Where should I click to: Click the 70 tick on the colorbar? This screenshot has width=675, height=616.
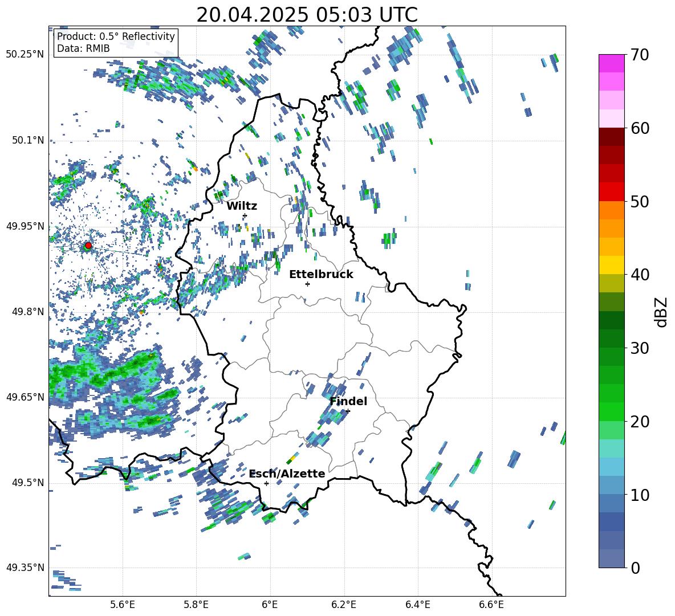(640, 55)
